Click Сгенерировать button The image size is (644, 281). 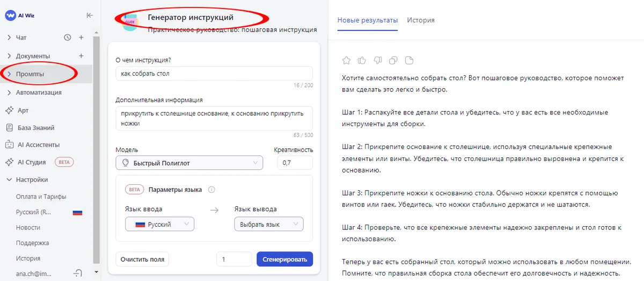(285, 260)
